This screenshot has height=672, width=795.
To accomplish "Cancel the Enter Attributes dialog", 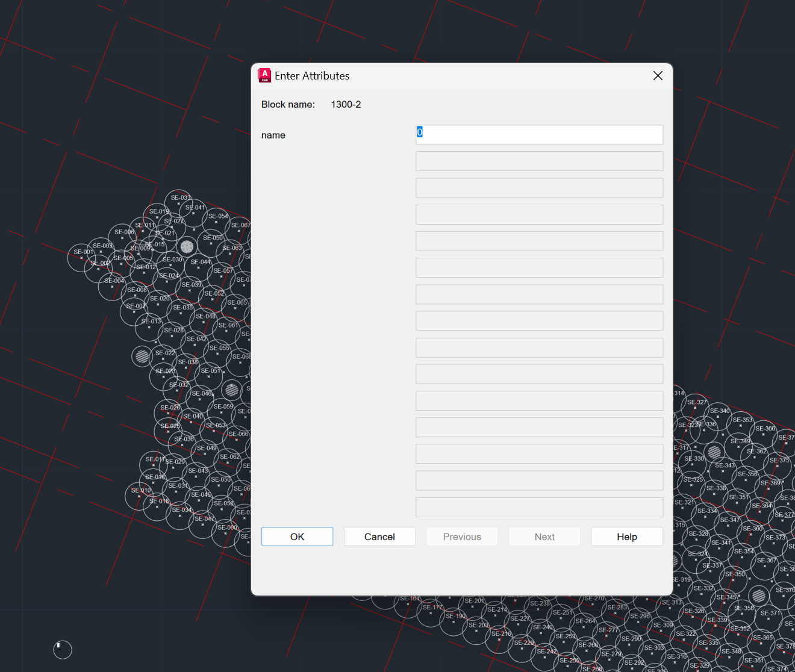I will [379, 537].
